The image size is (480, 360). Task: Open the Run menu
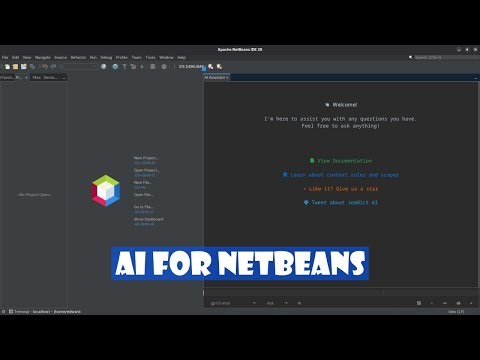pos(93,57)
